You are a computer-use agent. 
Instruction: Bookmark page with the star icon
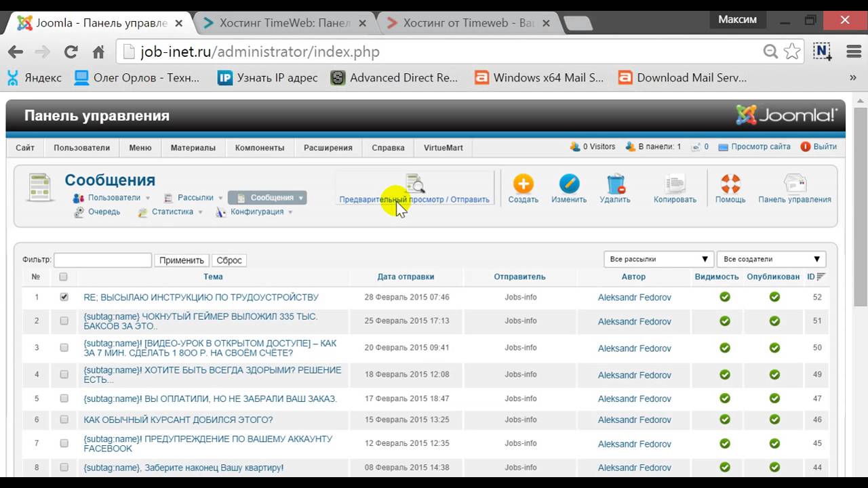click(x=791, y=52)
